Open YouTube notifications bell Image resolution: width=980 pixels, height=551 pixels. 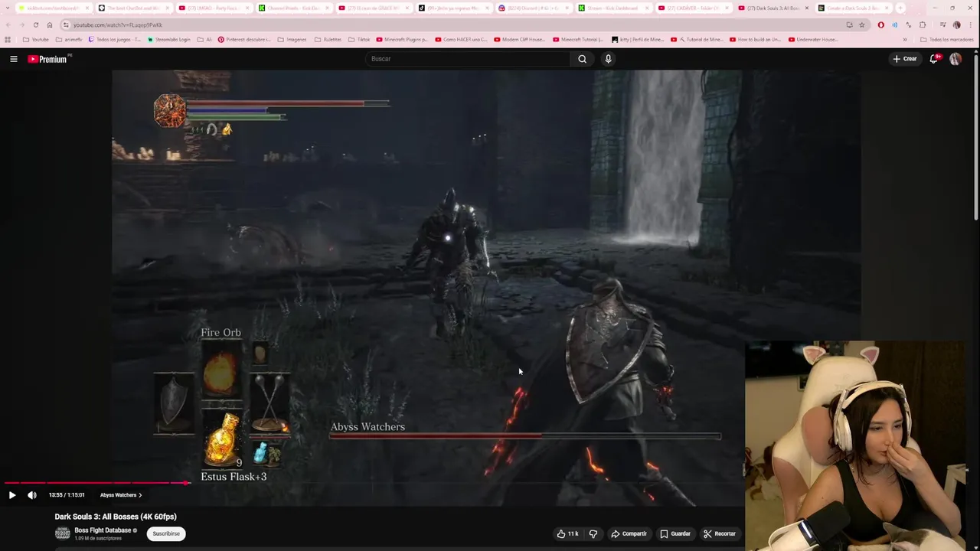[933, 59]
